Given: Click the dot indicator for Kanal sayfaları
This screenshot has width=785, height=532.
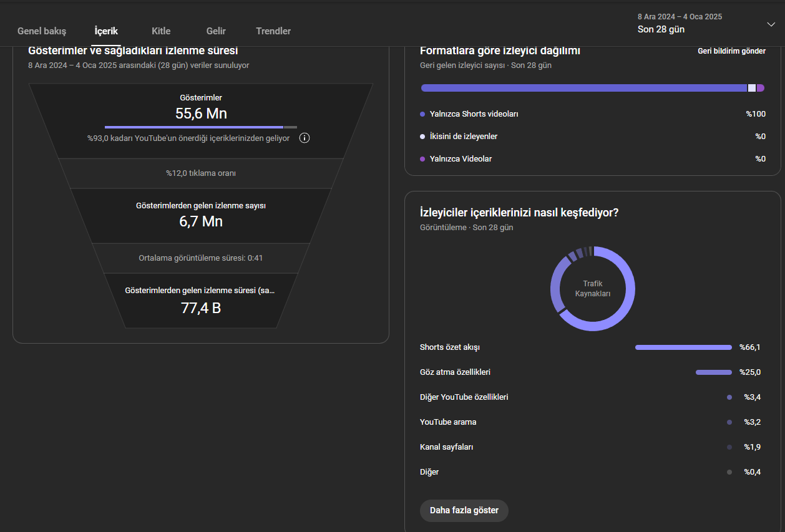Looking at the screenshot, I should (729, 447).
